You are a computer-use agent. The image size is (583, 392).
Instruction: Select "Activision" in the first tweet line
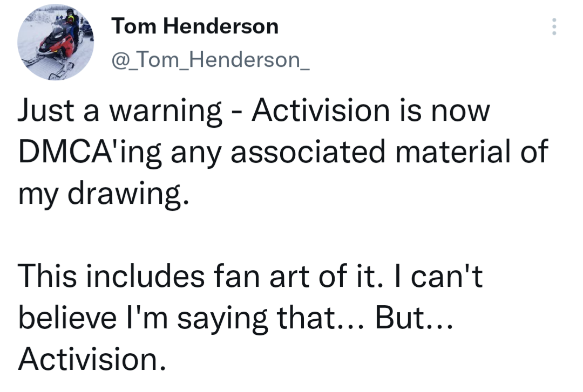[x=322, y=112]
